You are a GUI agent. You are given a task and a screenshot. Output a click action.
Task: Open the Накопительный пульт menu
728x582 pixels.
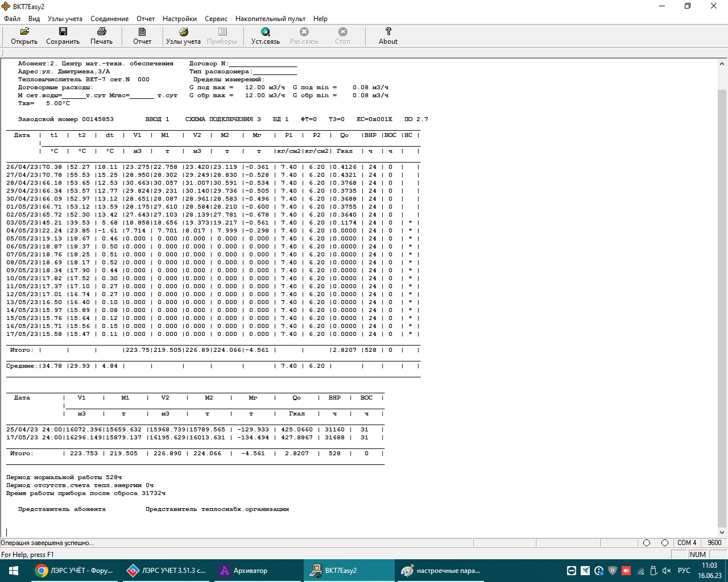[x=270, y=19]
